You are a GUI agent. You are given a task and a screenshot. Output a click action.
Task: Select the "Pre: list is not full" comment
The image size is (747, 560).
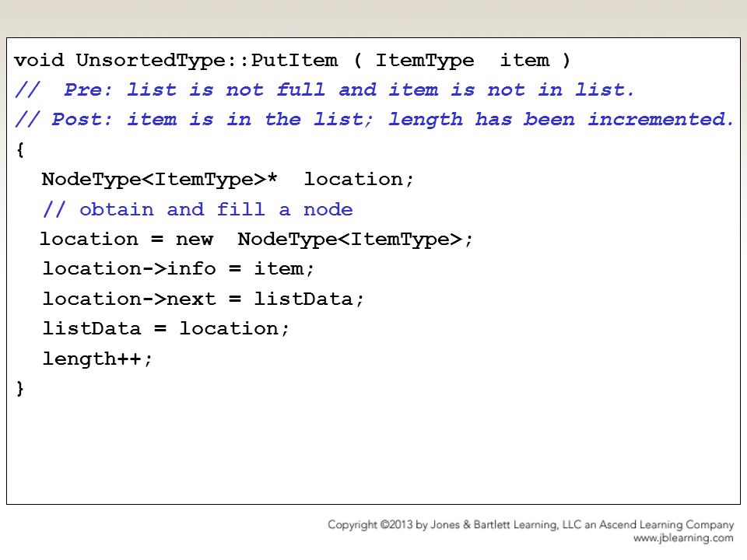324,90
